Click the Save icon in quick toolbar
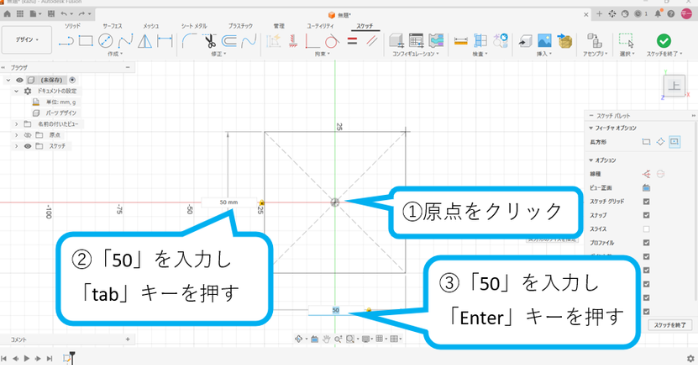 coord(51,14)
